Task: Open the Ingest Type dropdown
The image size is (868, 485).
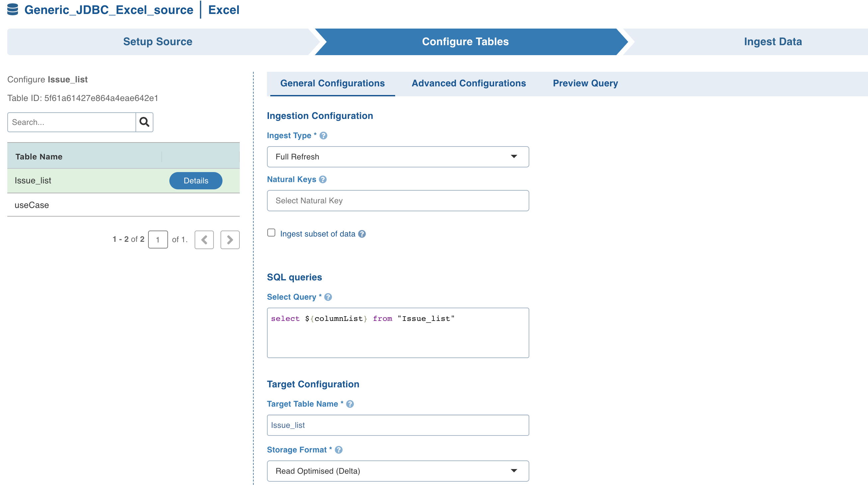Action: point(397,157)
